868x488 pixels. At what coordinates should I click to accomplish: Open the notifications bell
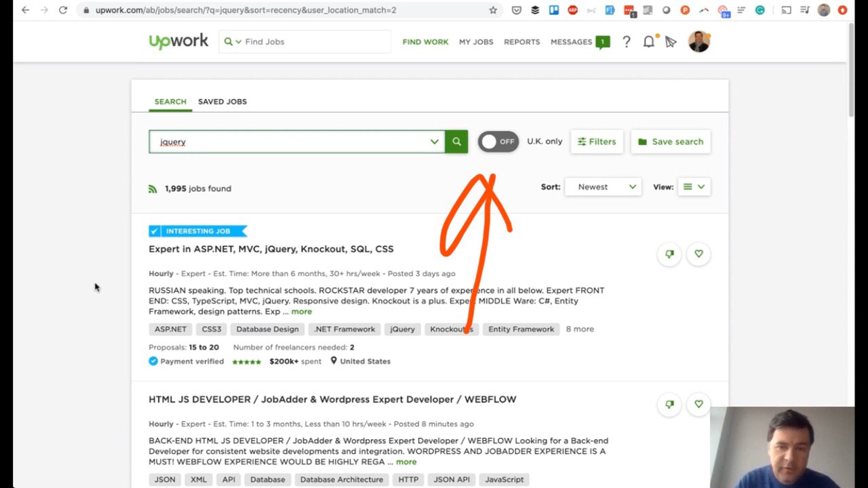[x=649, y=41]
